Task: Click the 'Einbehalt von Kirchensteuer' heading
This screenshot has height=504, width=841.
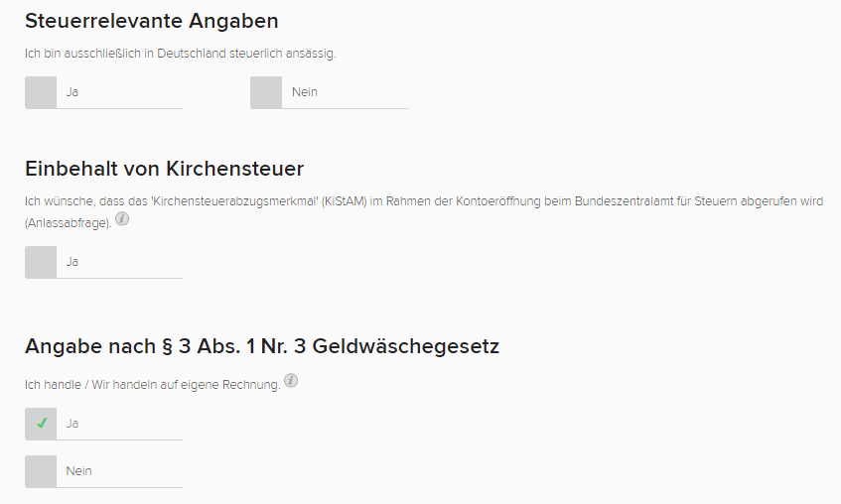Action: 164,167
